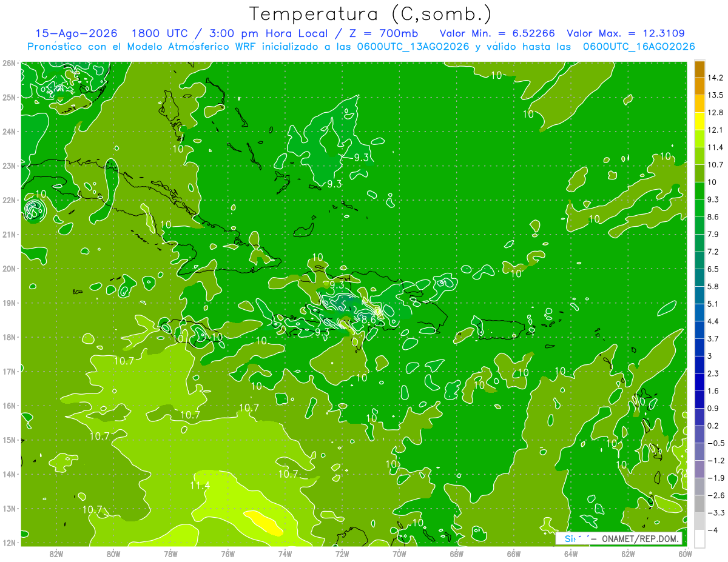Viewport: 728px width, 562px height.
Task: Click "0600UTC_16AGO2026" valid-until time
Action: point(639,47)
